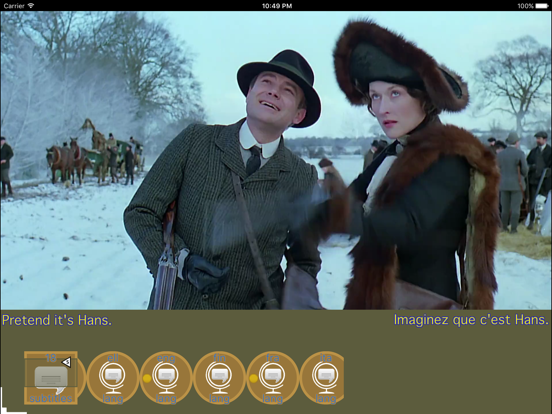The image size is (552, 414).
Task: Tap the 10:49 PM clock in status bar
Action: pos(277,6)
